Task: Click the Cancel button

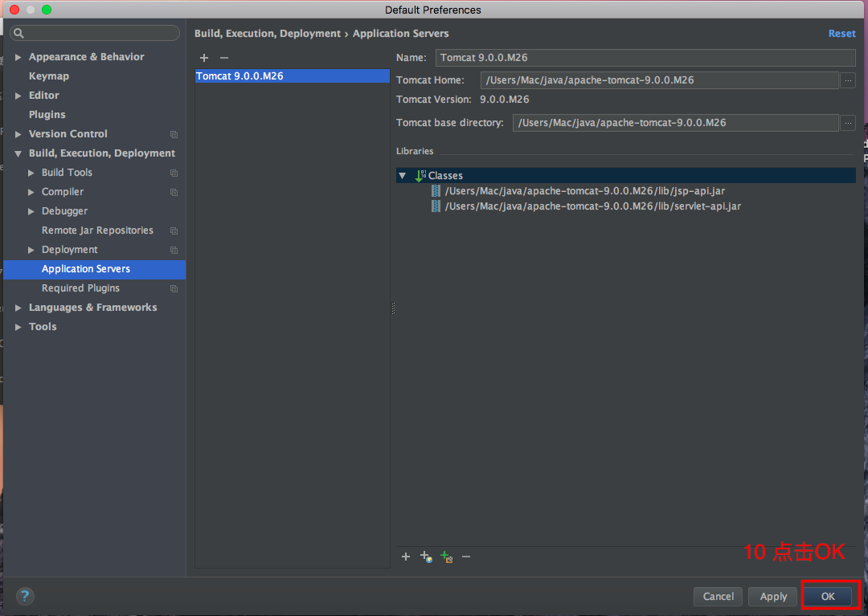Action: 718,596
